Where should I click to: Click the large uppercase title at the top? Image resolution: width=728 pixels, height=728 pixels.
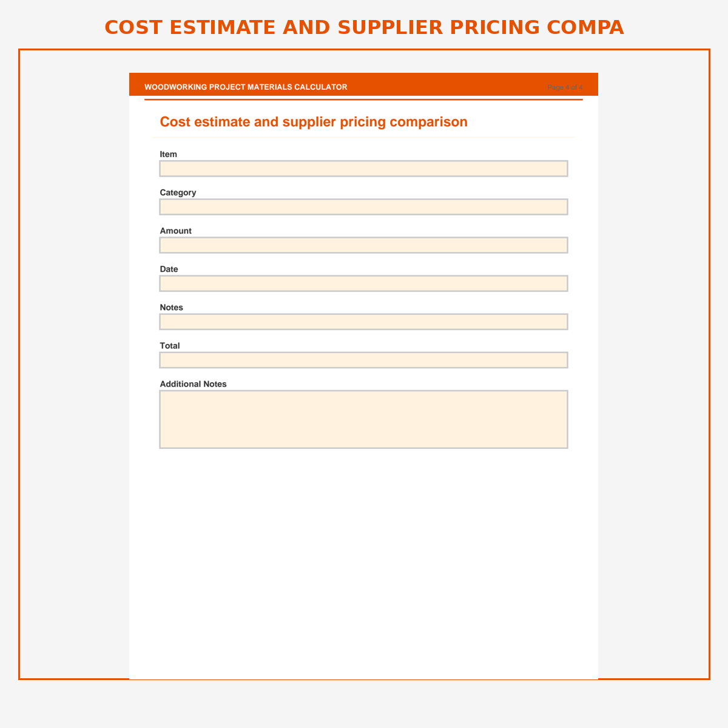coord(364,27)
